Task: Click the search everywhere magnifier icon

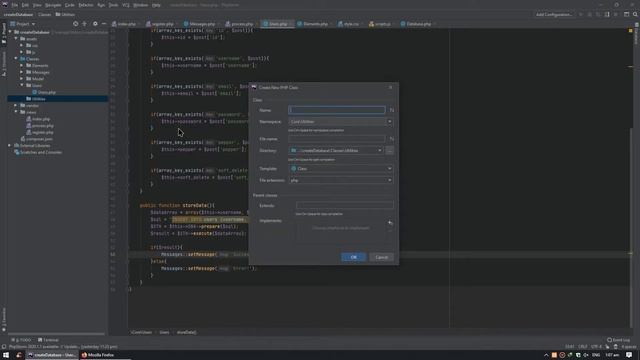Action: pyautogui.click(x=635, y=14)
